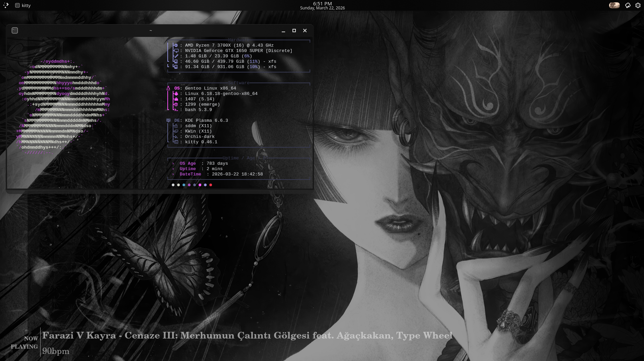The height and width of the screenshot is (361, 644).
Task: Click the kernel glyph beside Linux 6.18.18
Action: coord(176,94)
